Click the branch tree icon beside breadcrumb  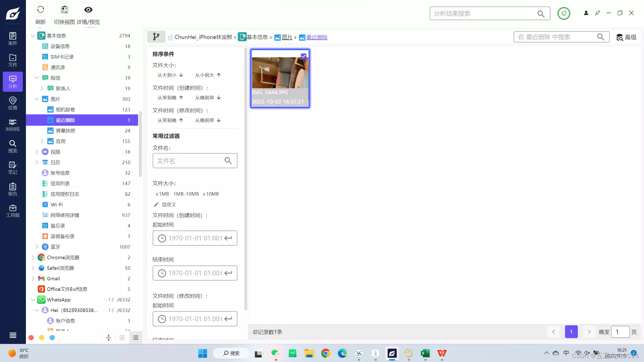point(156,37)
